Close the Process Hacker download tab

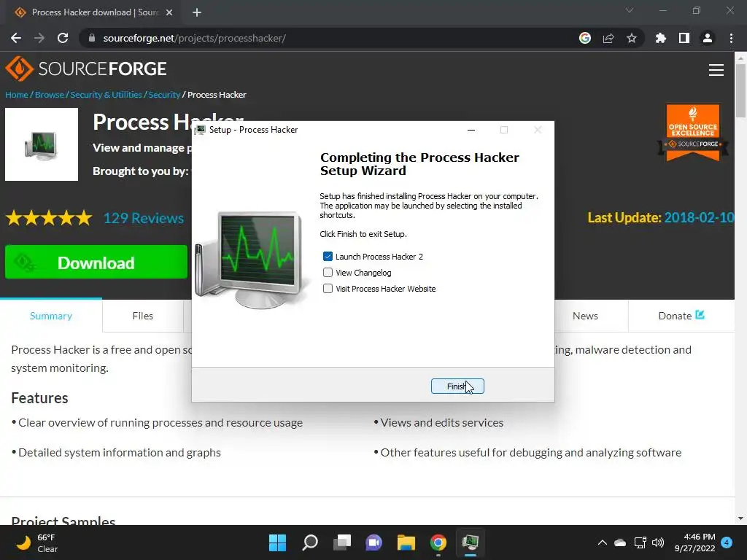[169, 12]
